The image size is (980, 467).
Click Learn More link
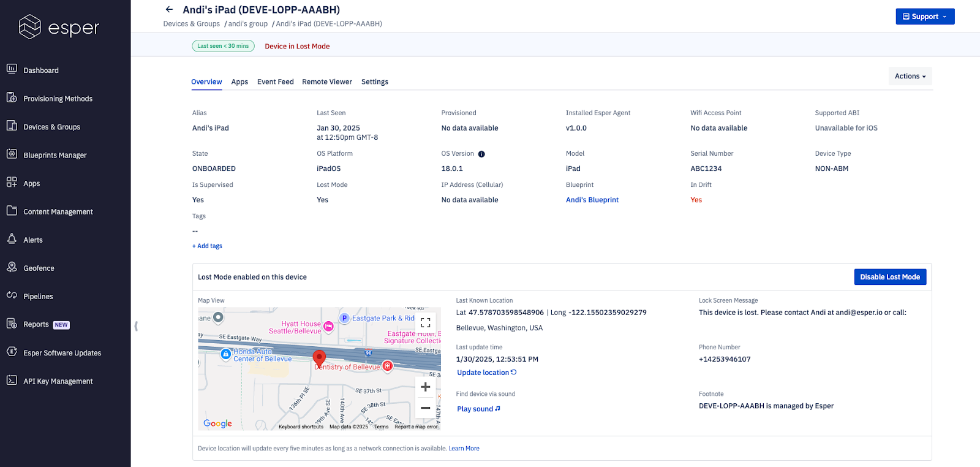tap(464, 449)
